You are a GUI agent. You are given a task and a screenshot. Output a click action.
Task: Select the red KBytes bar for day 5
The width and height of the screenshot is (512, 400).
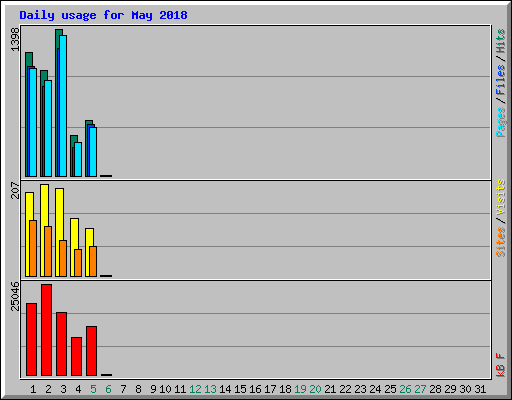(x=91, y=351)
